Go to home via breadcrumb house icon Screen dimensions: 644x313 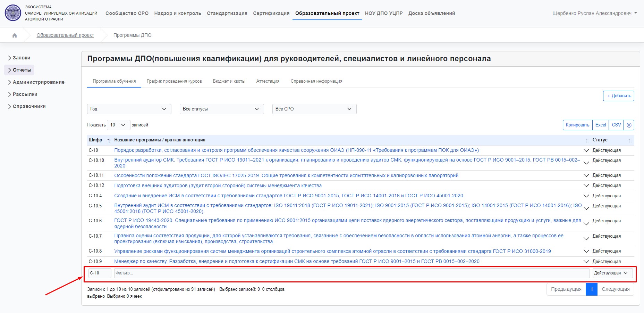click(x=15, y=35)
